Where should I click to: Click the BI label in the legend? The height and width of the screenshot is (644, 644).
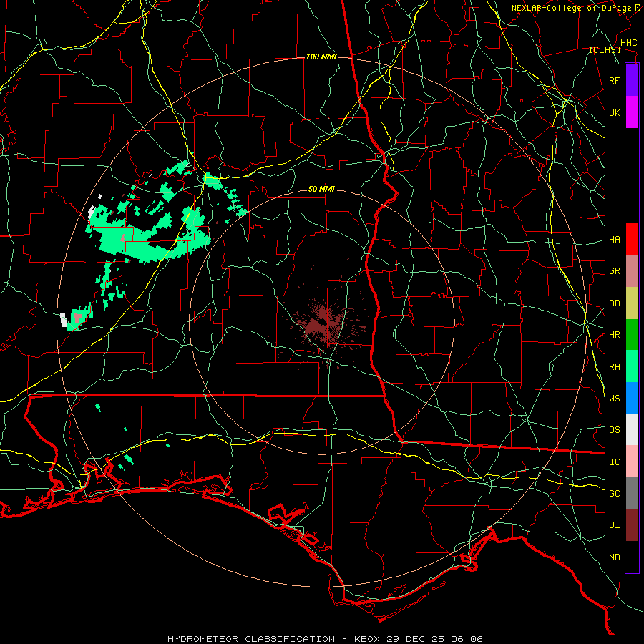(614, 525)
